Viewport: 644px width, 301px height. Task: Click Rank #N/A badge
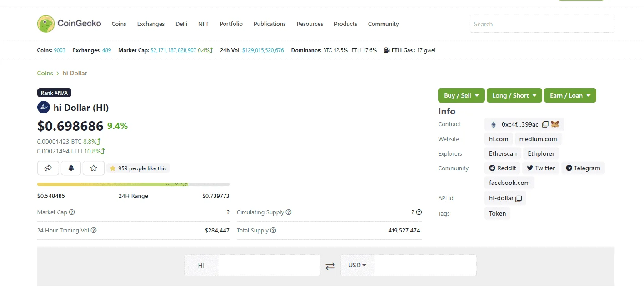tap(54, 93)
